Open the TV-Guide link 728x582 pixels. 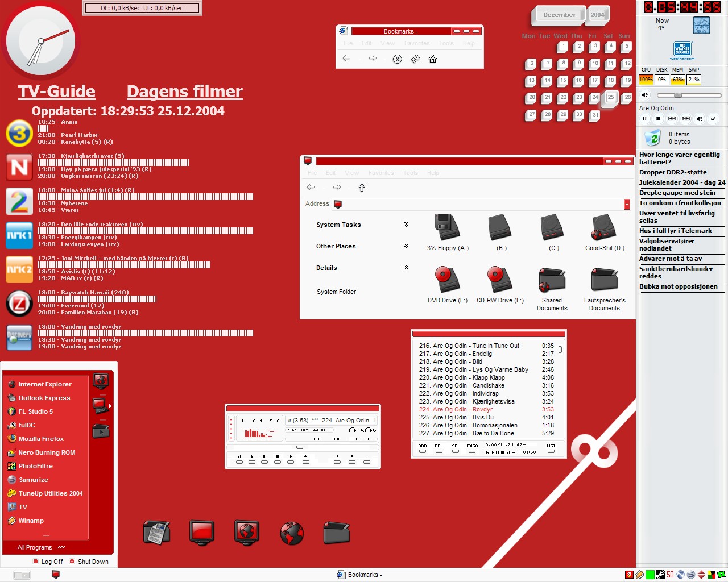point(56,92)
